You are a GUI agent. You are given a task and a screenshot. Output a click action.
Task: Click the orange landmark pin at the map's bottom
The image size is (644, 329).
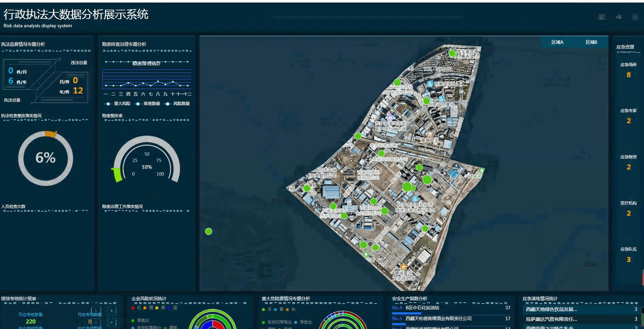(x=403, y=267)
